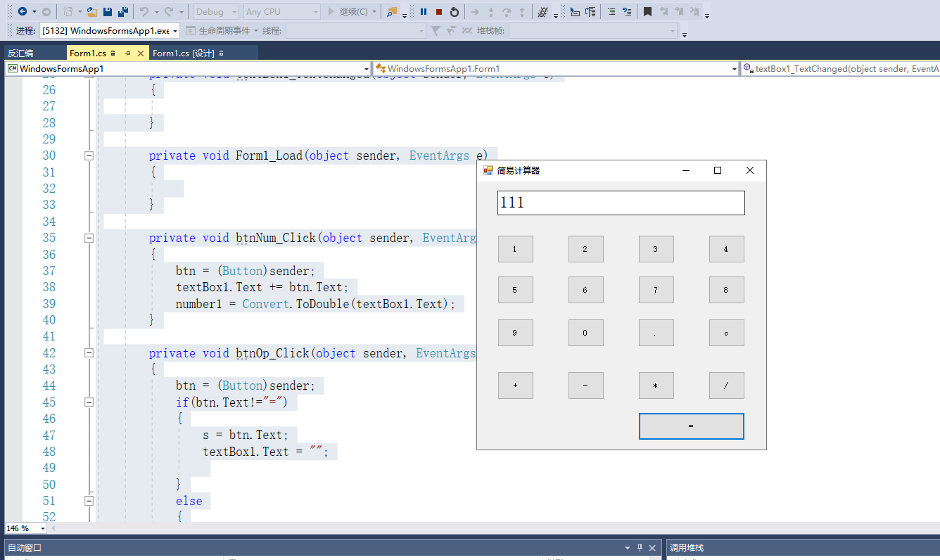This screenshot has width=940, height=560.
Task: Collapse the btnOp_Click method at line 42
Action: pos(89,353)
